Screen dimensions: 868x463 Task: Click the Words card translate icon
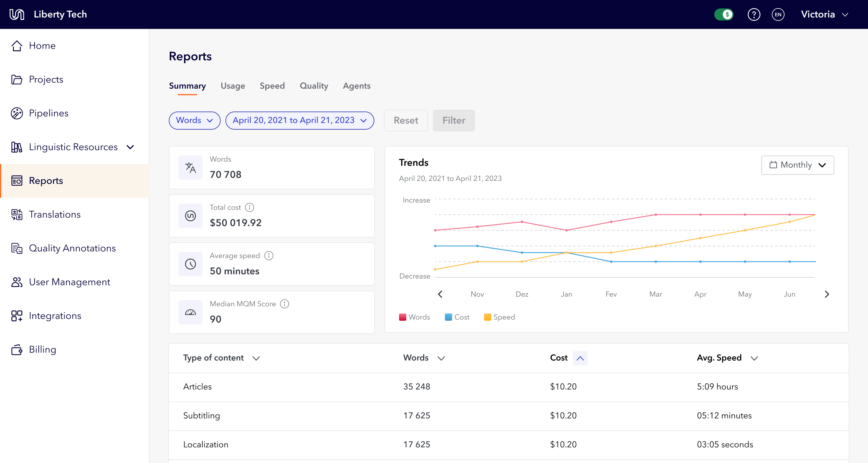(x=190, y=168)
